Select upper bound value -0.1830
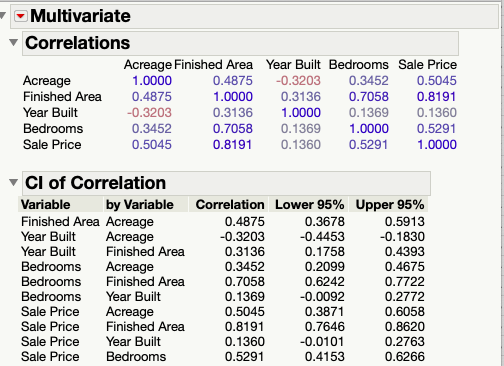504x366 pixels. point(402,237)
